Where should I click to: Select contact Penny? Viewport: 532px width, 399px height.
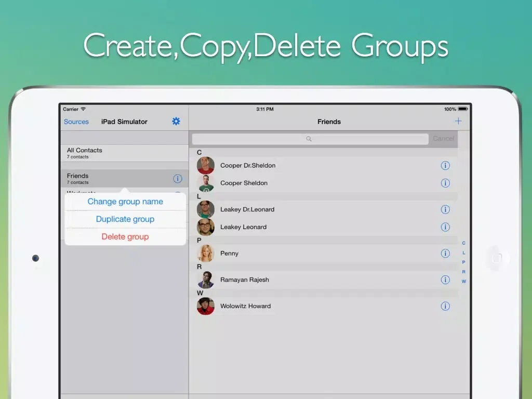pos(323,254)
